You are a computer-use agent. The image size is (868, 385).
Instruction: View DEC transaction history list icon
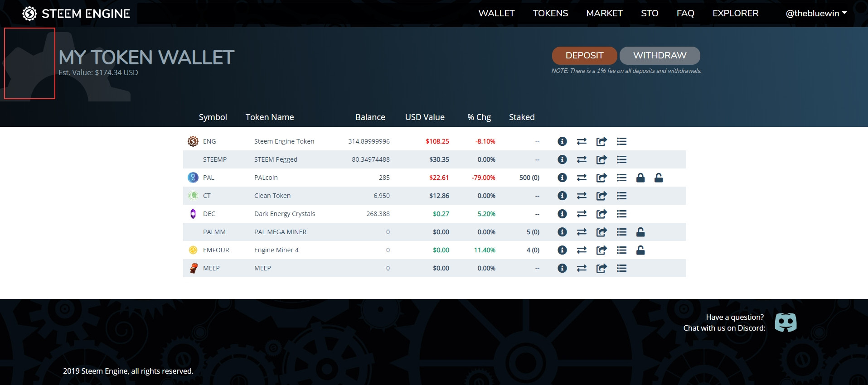point(621,214)
